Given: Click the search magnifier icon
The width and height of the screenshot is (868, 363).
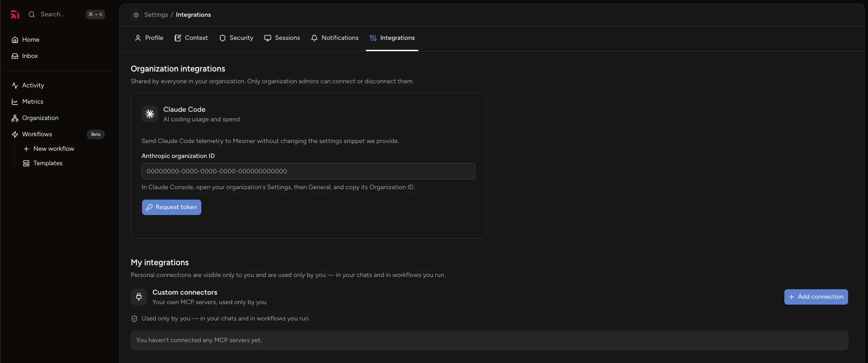Looking at the screenshot, I should 32,14.
